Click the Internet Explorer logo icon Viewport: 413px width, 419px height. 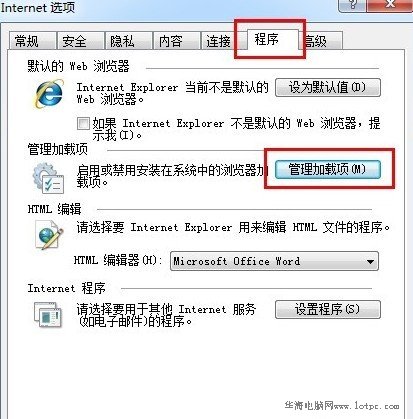[x=49, y=93]
